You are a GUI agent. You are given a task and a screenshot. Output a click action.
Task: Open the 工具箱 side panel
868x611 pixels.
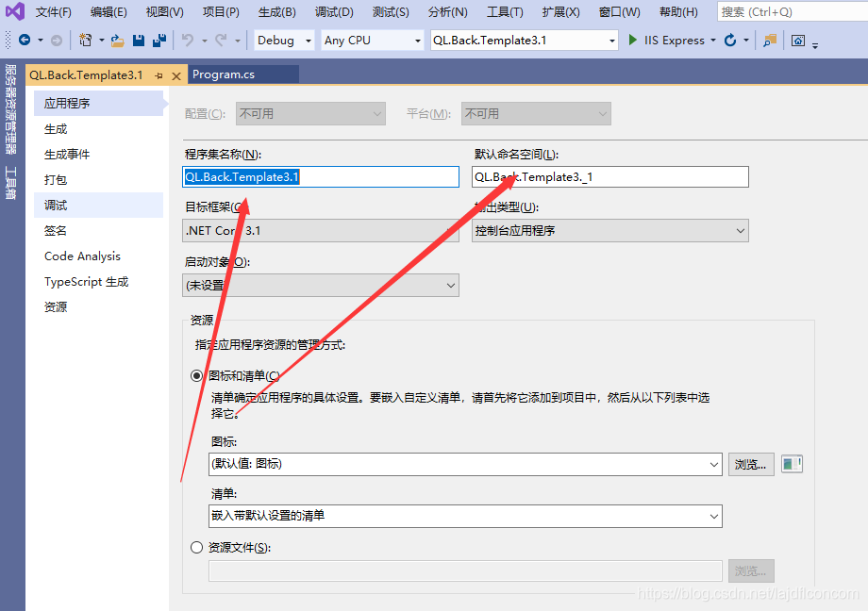pos(10,183)
